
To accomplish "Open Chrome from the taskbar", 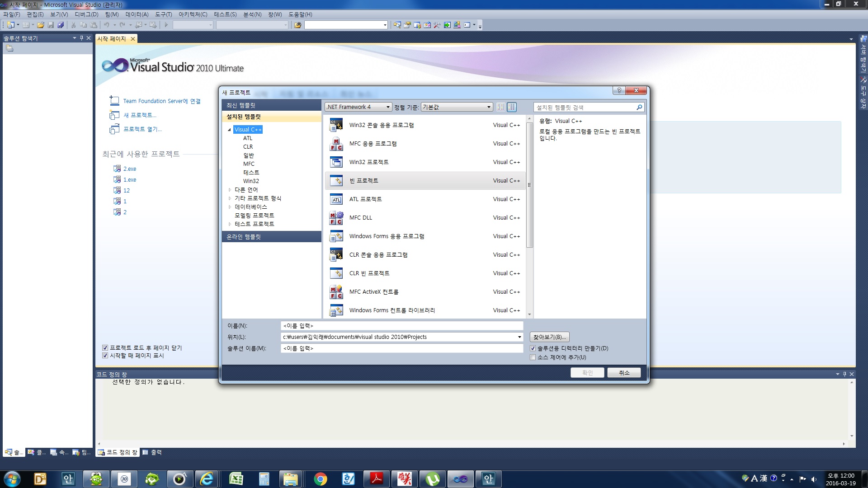I will [320, 479].
